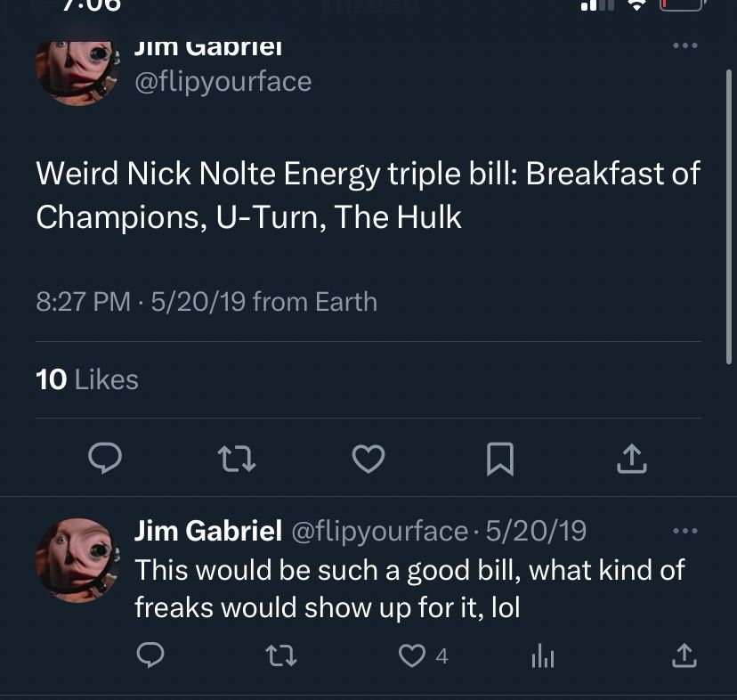The image size is (737, 700).
Task: Reply to the freaks tweet
Action: 150,657
